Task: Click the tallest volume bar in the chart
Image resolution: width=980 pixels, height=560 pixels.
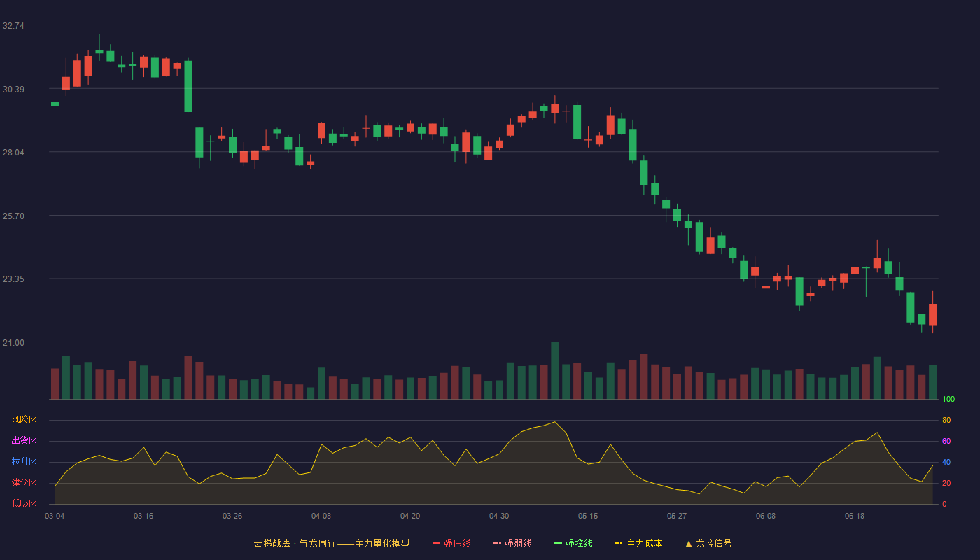Action: 555,371
